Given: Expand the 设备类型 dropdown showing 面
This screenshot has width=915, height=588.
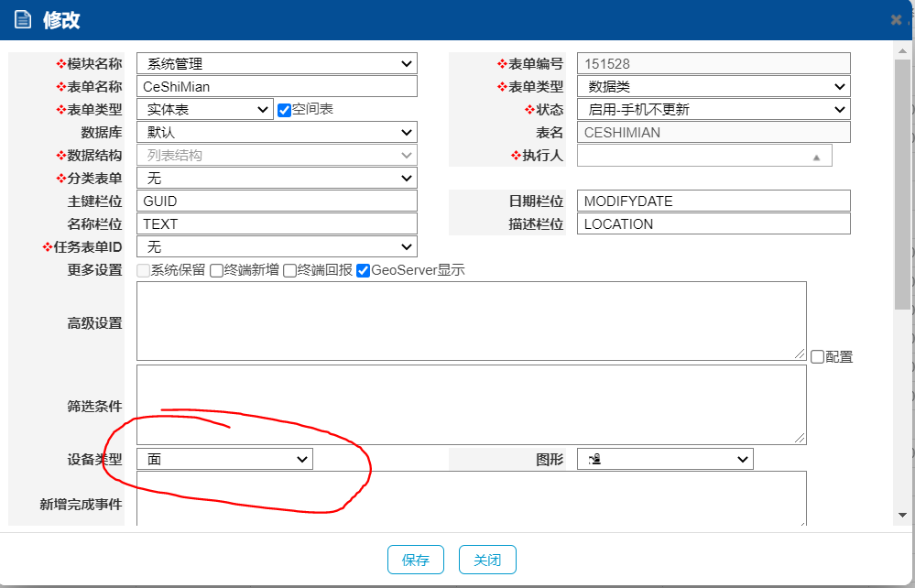Looking at the screenshot, I should coord(224,459).
